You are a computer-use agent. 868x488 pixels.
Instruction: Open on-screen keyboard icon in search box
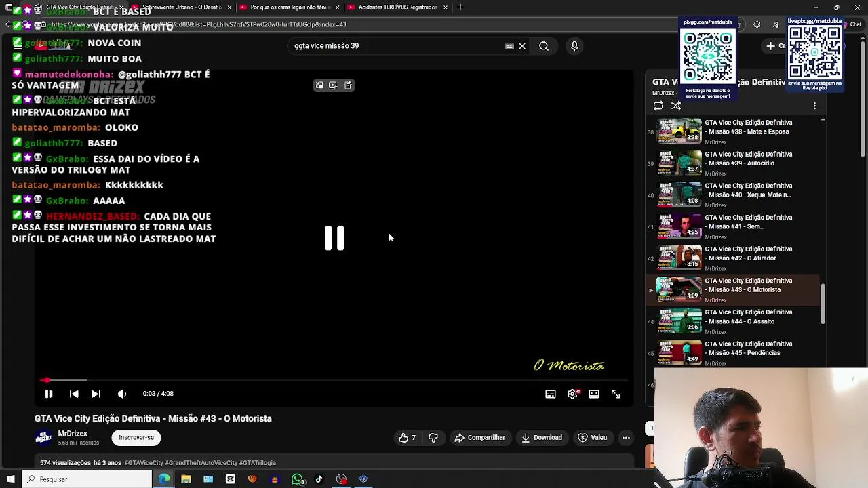[x=509, y=46]
